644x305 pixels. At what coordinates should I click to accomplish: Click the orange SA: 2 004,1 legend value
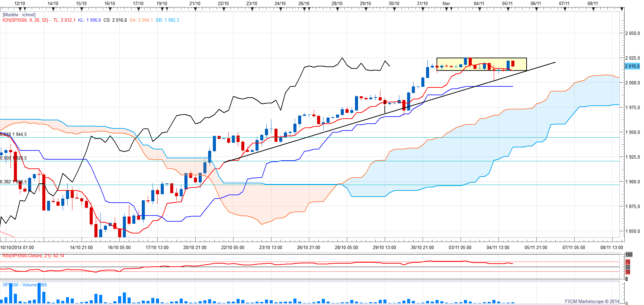point(141,20)
